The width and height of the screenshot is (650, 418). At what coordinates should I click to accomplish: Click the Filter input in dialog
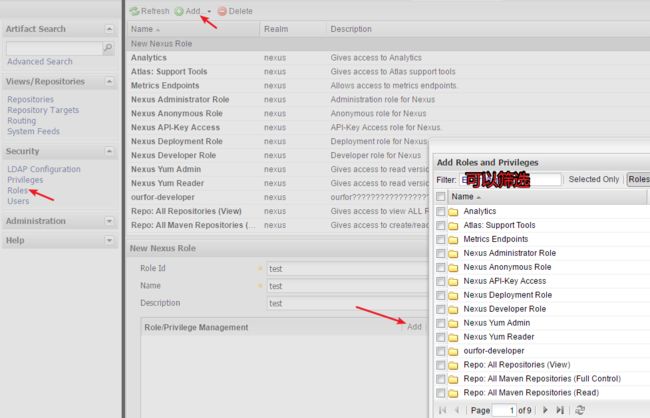click(510, 180)
